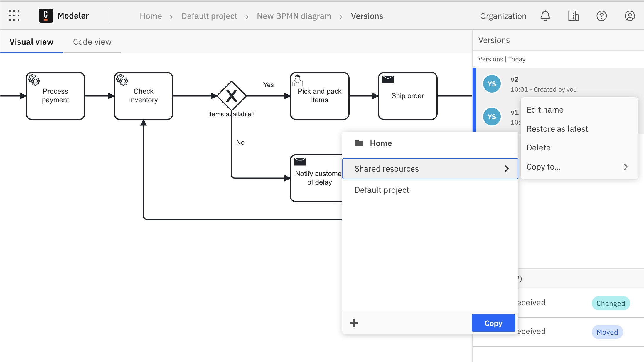Click the blue Copy button
Screen dimensions: 644x362
coord(493,323)
